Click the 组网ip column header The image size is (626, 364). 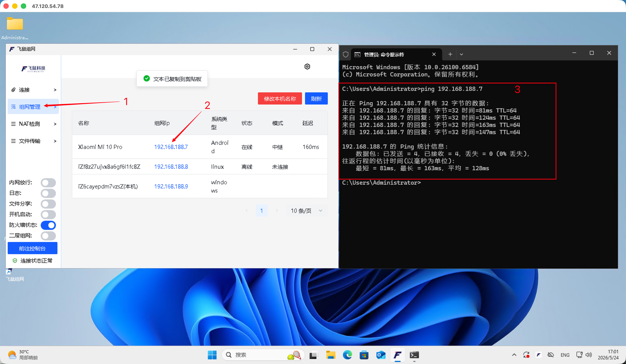tap(162, 123)
